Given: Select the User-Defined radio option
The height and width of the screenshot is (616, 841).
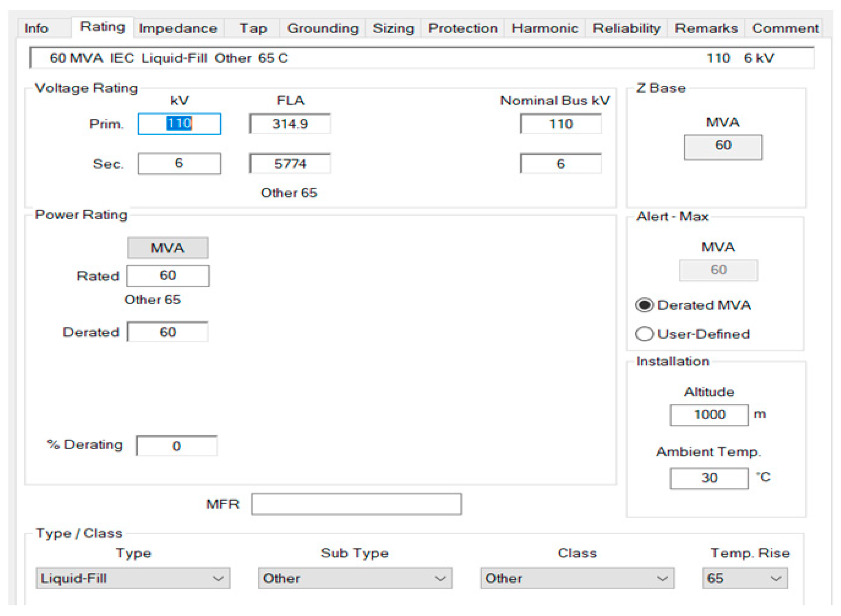Looking at the screenshot, I should (644, 334).
